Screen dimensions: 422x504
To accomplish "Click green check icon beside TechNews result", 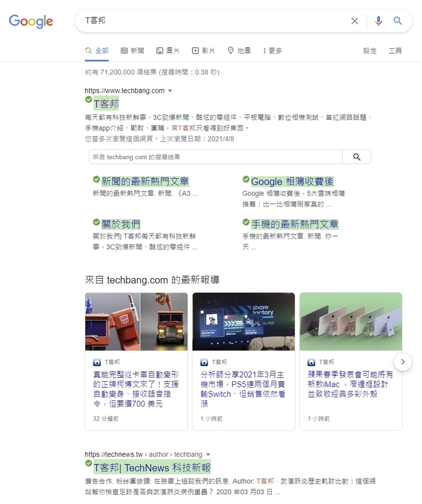I will 89,463.
